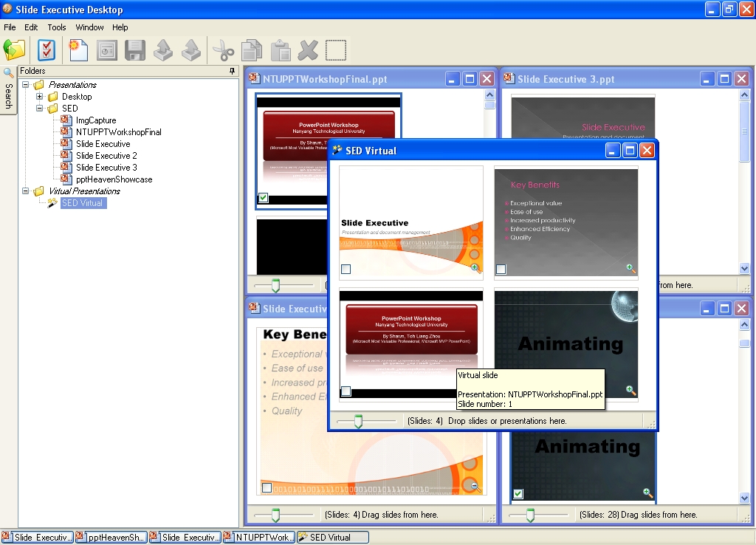Screen dimensions: 756x545
Task: Zoom into bottom Animating slide in pptHeaven window
Action: [647, 493]
